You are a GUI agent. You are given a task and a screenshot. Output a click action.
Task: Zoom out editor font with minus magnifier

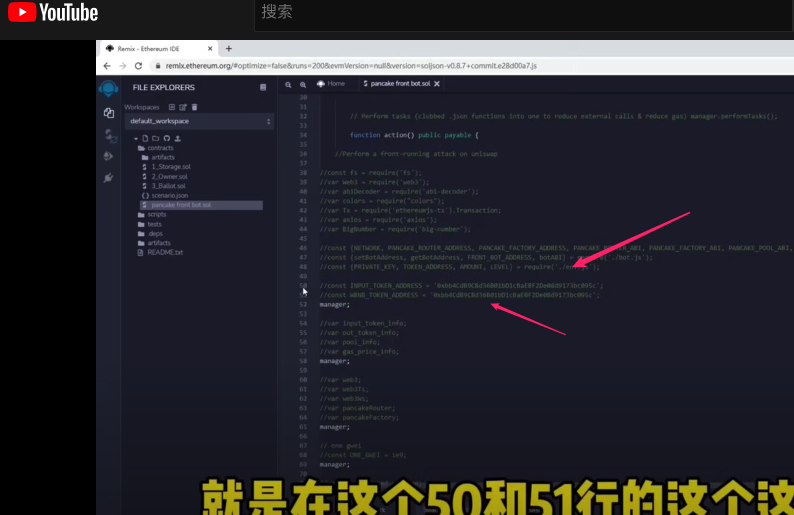click(x=288, y=85)
